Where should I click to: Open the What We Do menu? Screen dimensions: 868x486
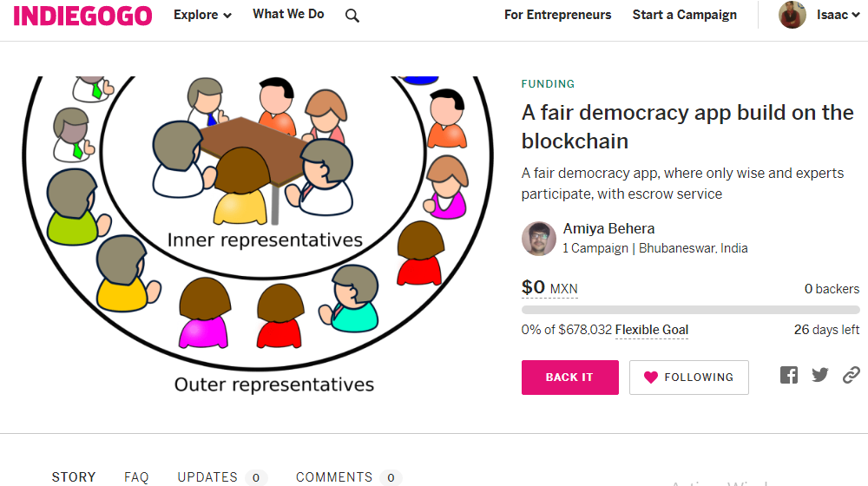(288, 15)
